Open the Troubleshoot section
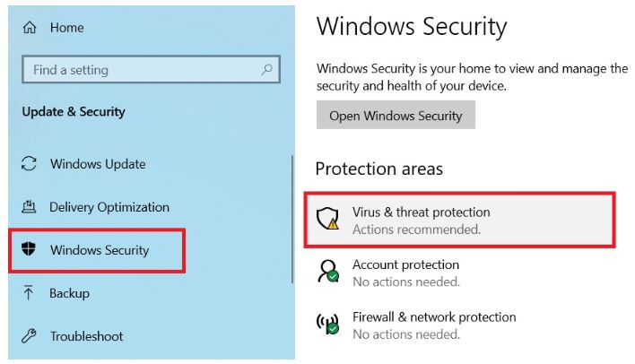The width and height of the screenshot is (635, 364). coord(86,336)
